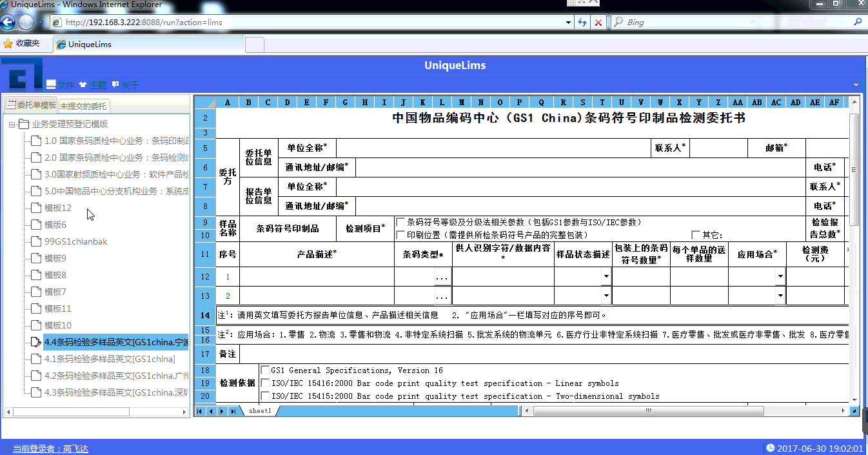Screen dimensions: 868x455
Task: Click the browser stop (red X) icon
Action: coord(598,23)
